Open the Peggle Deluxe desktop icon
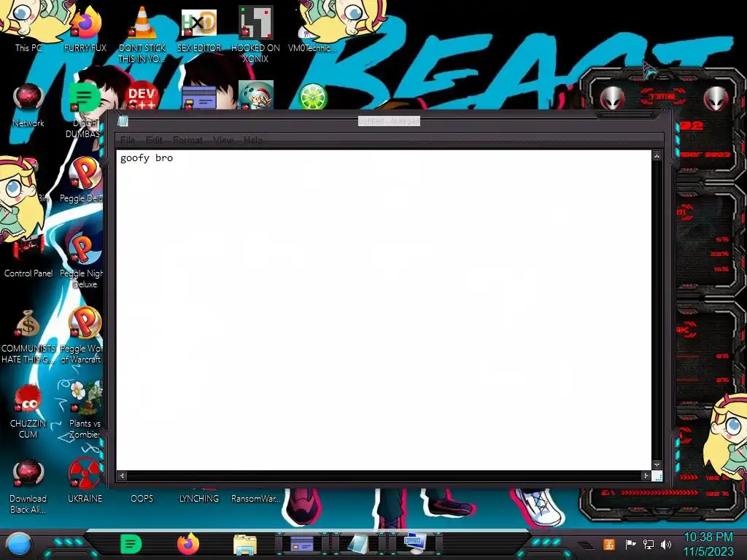747x560 pixels. coord(85,174)
